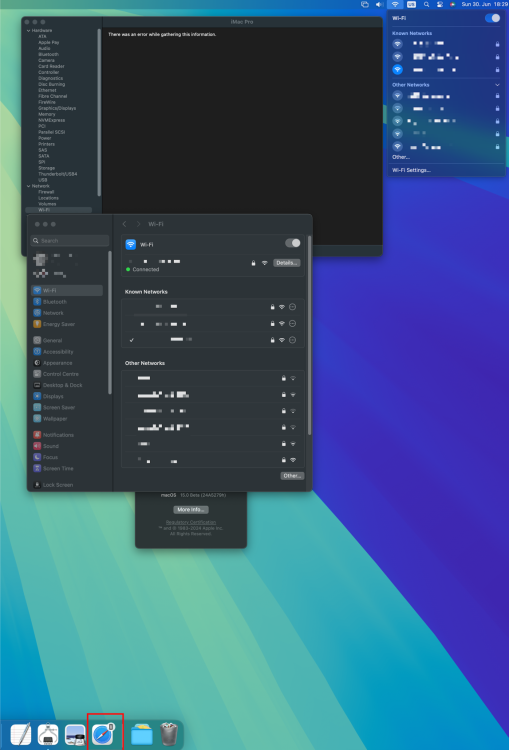The image size is (509, 750).
Task: Select Thunderbolt/USB4 in System Information
Action: [x=58, y=174]
